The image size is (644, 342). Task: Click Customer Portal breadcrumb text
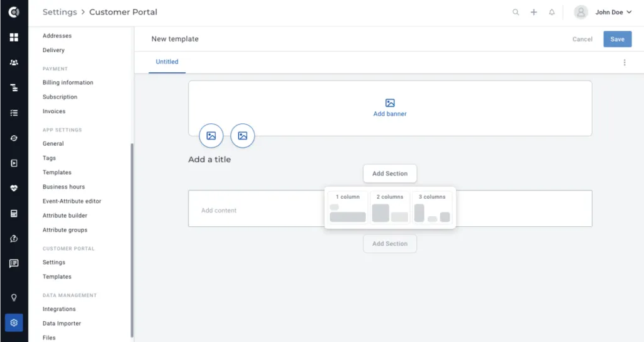click(x=123, y=13)
